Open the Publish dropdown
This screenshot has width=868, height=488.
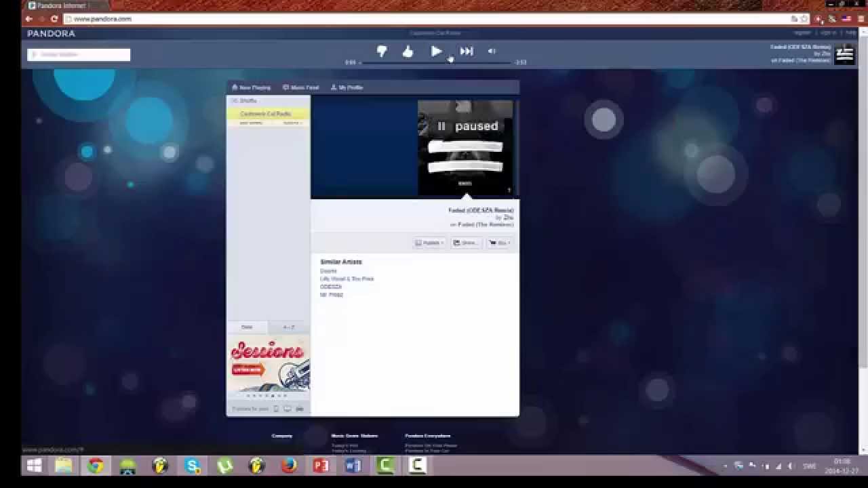(430, 243)
